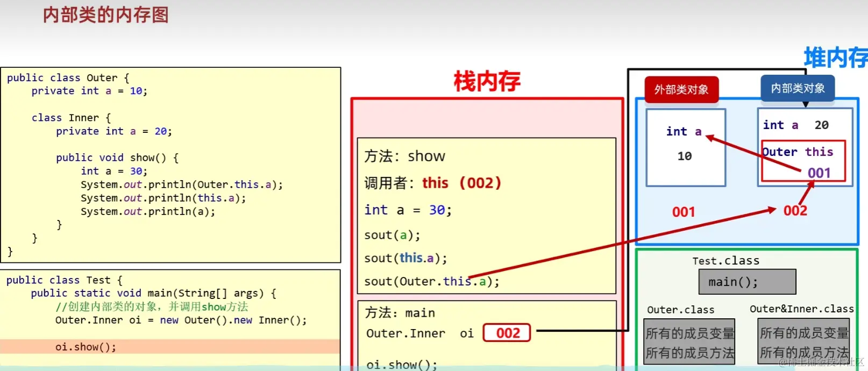This screenshot has height=371, width=868.
Task: Click the println(a) code line
Action: pyautogui.click(x=148, y=211)
